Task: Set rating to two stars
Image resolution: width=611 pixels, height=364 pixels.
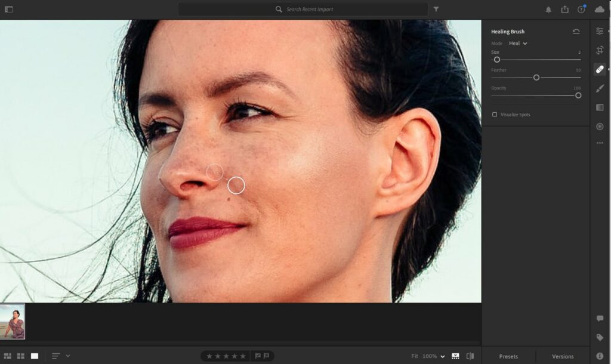Action: 218,356
